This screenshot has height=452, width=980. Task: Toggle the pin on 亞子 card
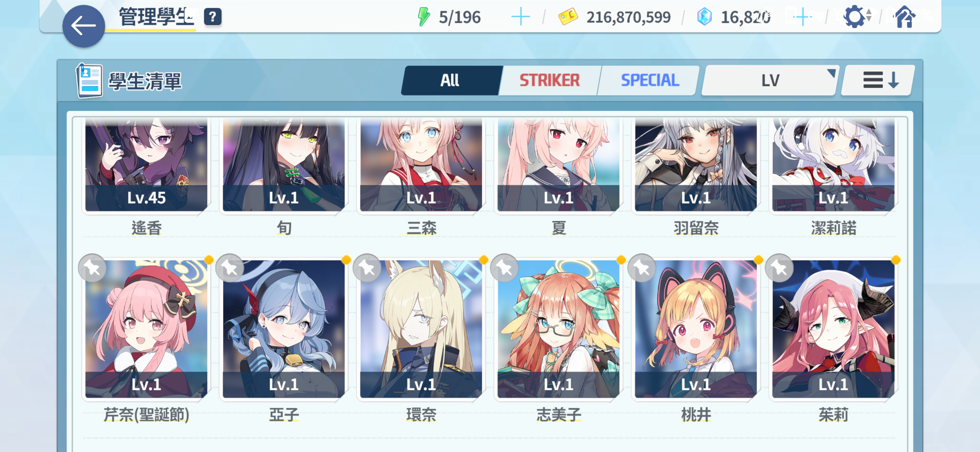tap(230, 268)
